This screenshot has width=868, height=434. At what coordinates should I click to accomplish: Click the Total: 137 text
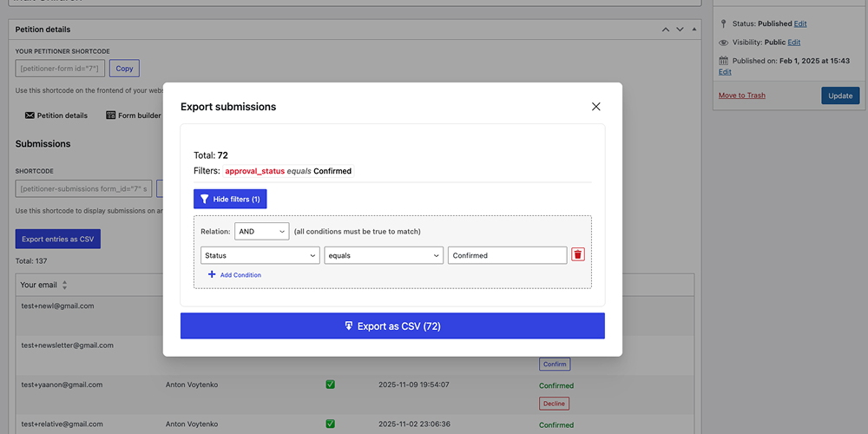(31, 260)
